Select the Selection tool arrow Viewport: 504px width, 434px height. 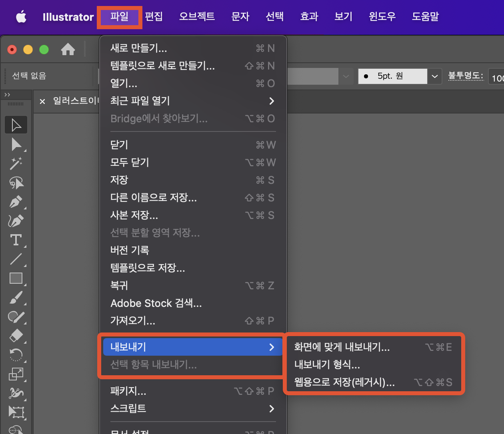point(16,125)
